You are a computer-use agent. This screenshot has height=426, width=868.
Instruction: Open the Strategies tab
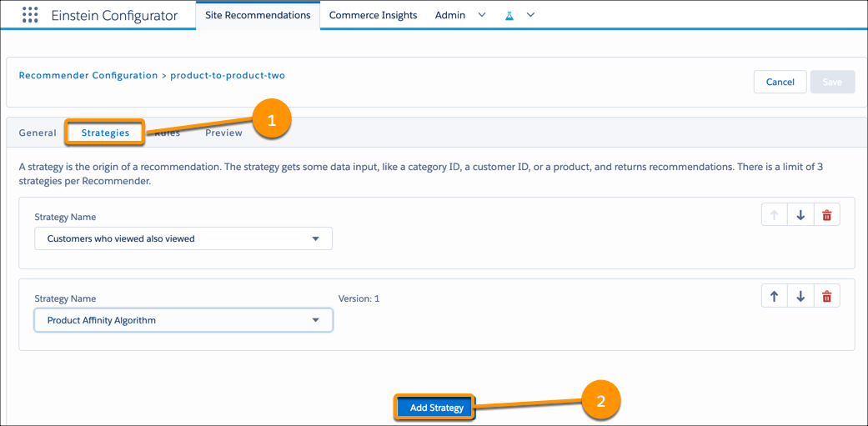[105, 133]
